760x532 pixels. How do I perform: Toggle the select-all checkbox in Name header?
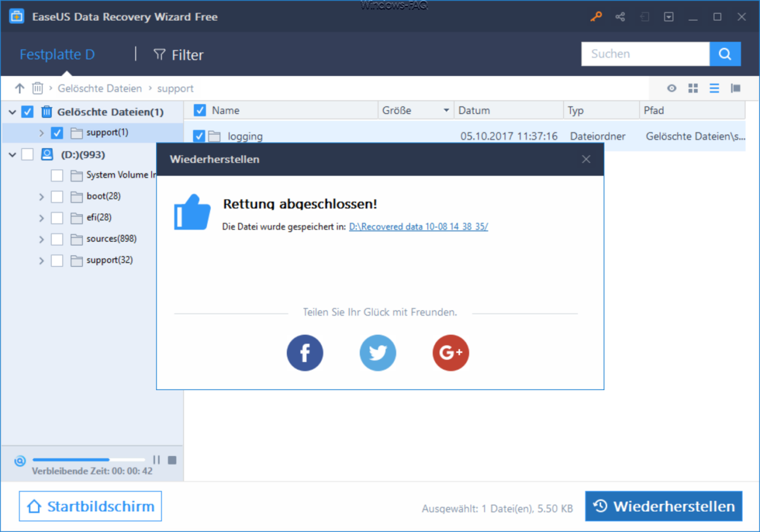pos(200,110)
